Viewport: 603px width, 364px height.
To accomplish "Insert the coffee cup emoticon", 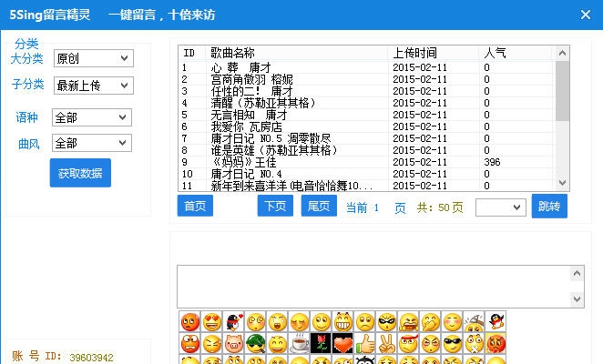I will point(300,344).
